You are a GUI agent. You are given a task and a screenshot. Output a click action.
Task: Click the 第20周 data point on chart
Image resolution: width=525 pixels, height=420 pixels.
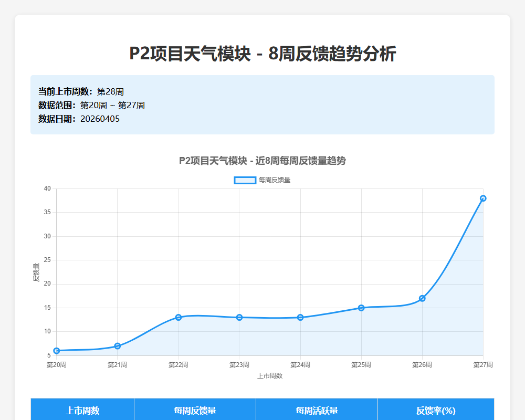pyautogui.click(x=57, y=351)
